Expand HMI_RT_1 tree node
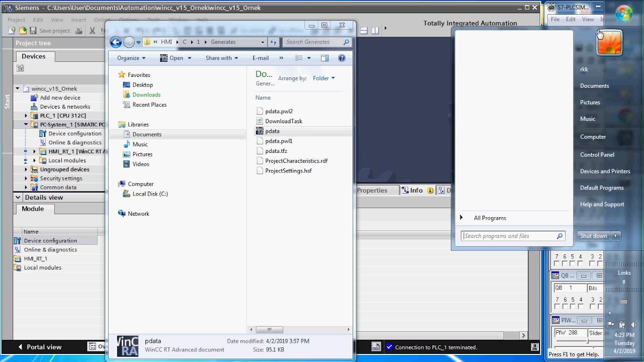644x362 pixels. click(x=35, y=151)
